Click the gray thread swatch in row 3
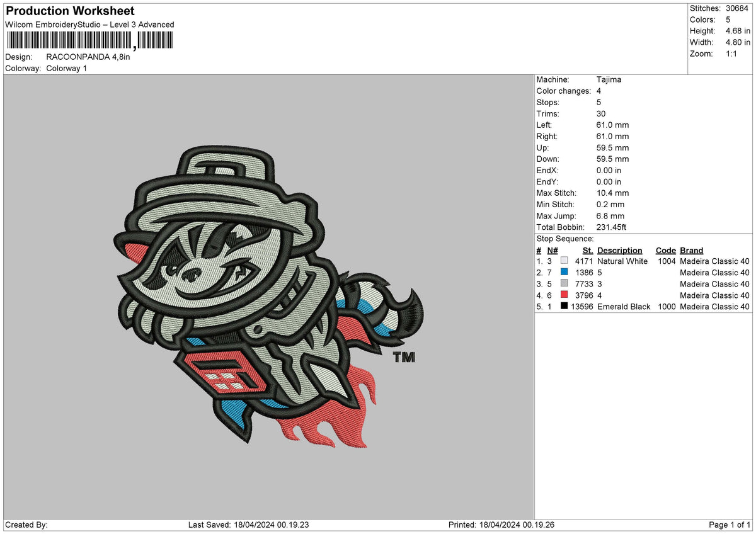Screen dimensions: 756x534 pyautogui.click(x=564, y=283)
